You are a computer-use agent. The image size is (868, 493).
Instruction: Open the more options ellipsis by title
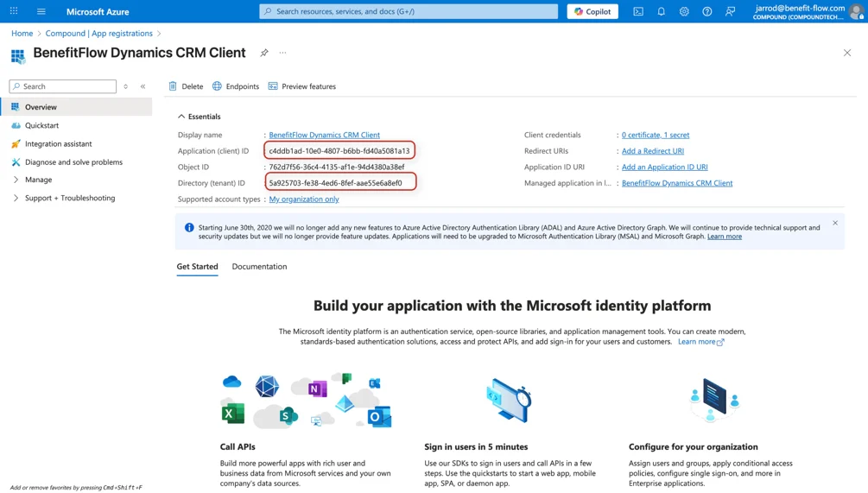[x=283, y=53]
